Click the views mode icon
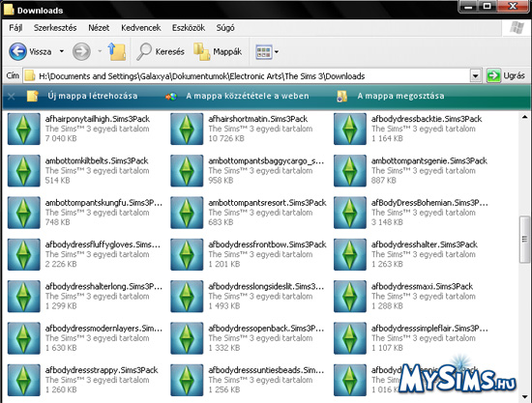This screenshot has height=403, width=532. tap(264, 52)
